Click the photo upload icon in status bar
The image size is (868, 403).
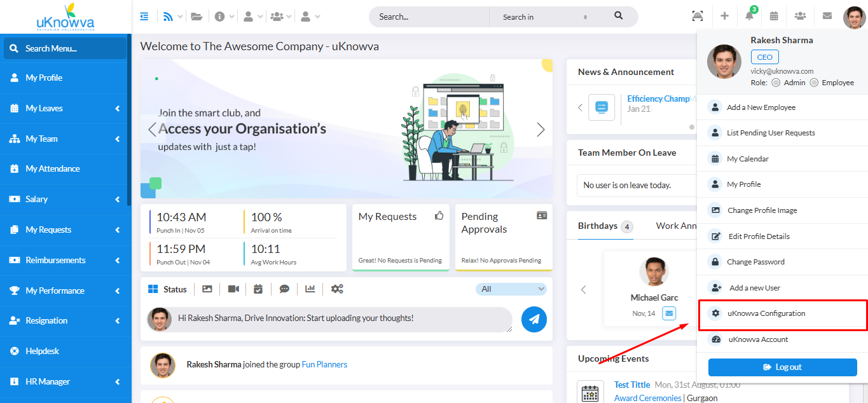coord(207,289)
